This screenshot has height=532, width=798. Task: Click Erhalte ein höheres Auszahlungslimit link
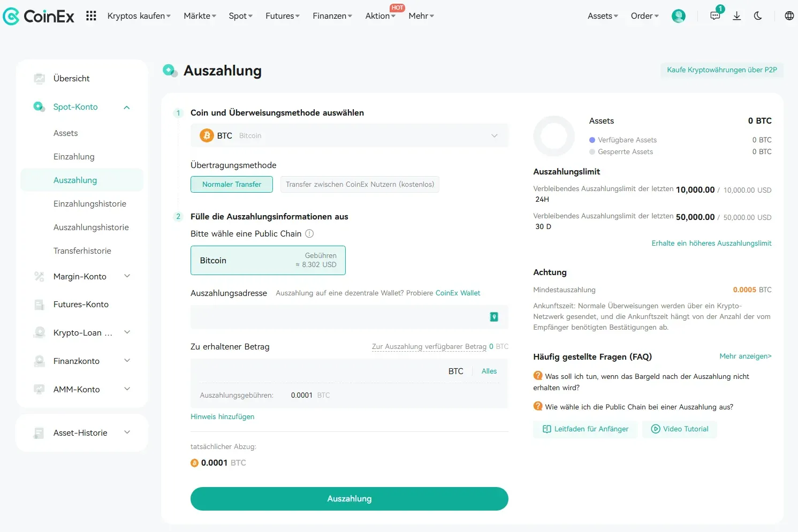[x=712, y=243]
